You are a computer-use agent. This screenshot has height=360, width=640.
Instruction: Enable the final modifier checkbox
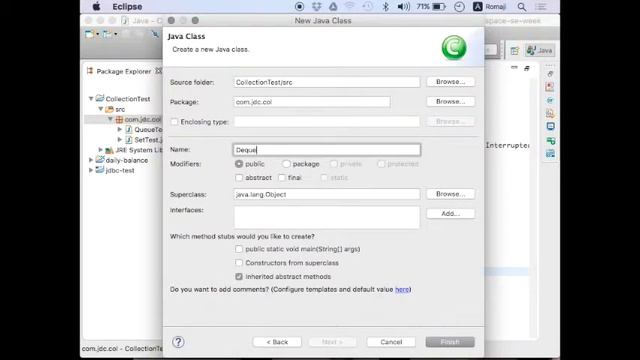(282, 178)
